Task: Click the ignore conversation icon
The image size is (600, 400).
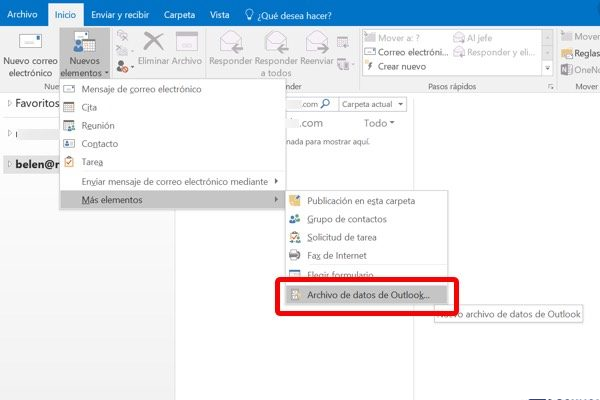Action: tap(122, 36)
